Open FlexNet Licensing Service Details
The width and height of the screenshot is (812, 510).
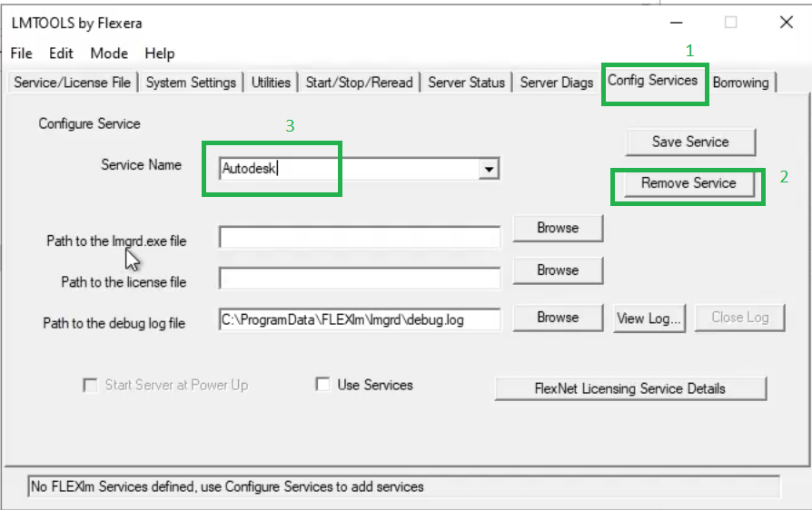click(629, 388)
